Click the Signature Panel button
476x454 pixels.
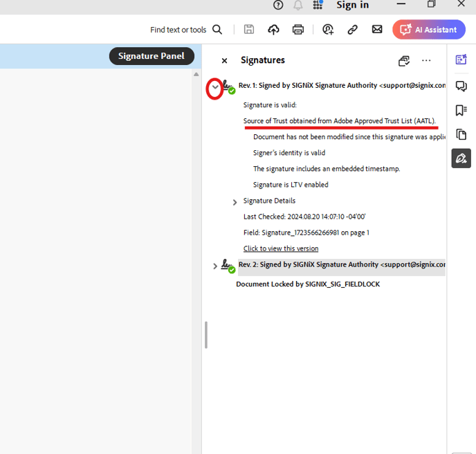point(152,56)
